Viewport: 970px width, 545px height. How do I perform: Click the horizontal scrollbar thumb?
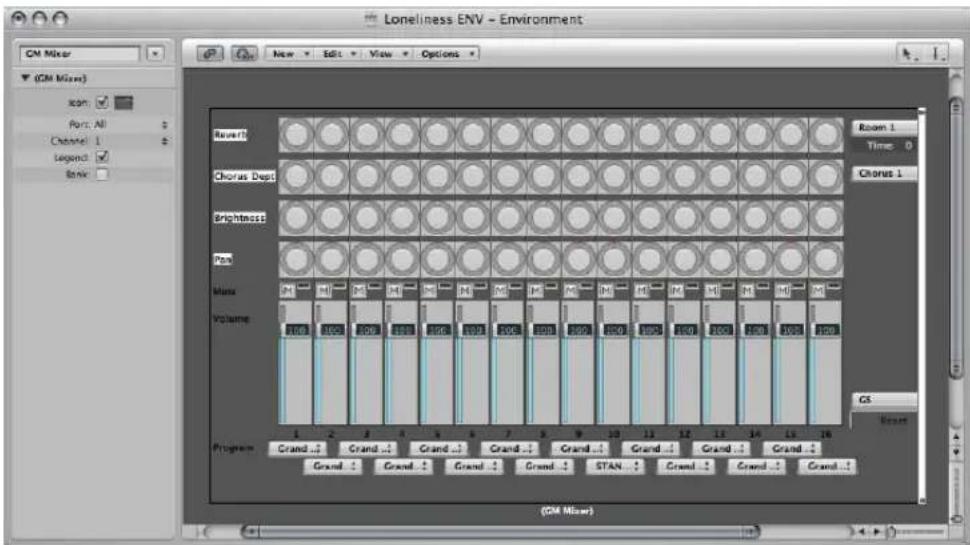click(x=500, y=531)
